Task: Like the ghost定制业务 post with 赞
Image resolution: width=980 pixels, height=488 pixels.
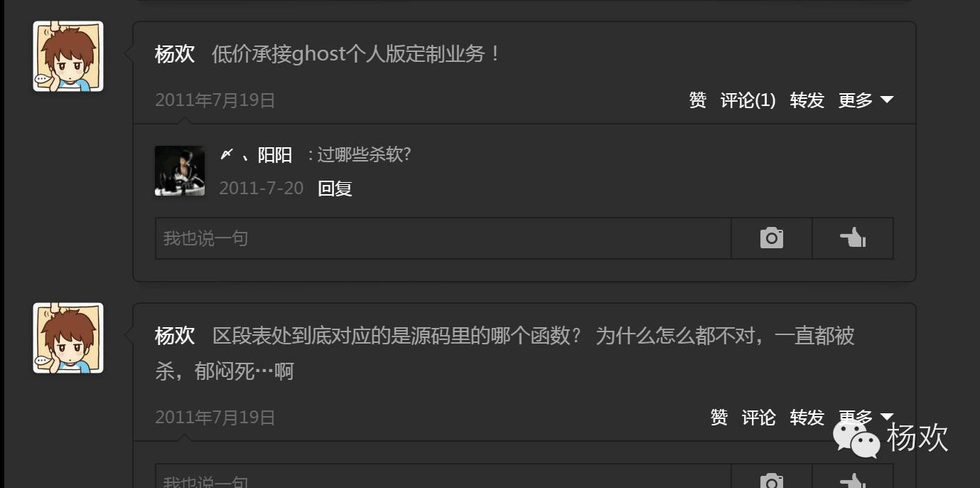Action: [698, 100]
